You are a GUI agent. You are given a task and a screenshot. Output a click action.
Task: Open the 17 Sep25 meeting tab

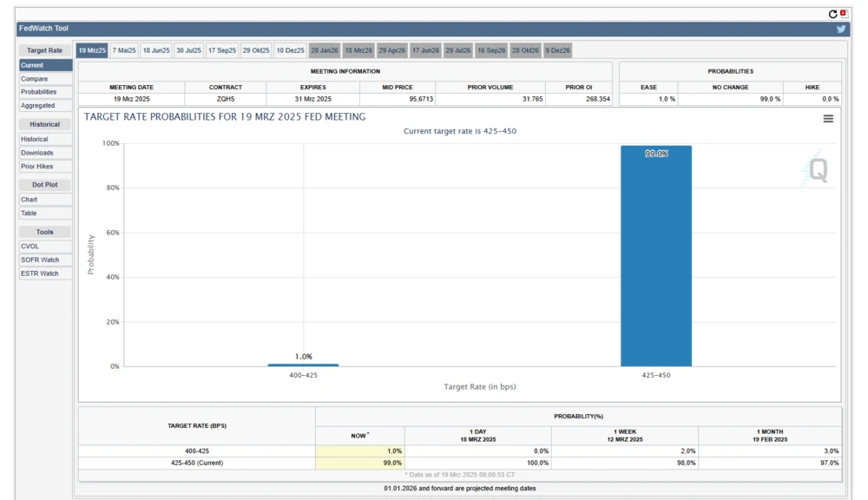pos(221,50)
